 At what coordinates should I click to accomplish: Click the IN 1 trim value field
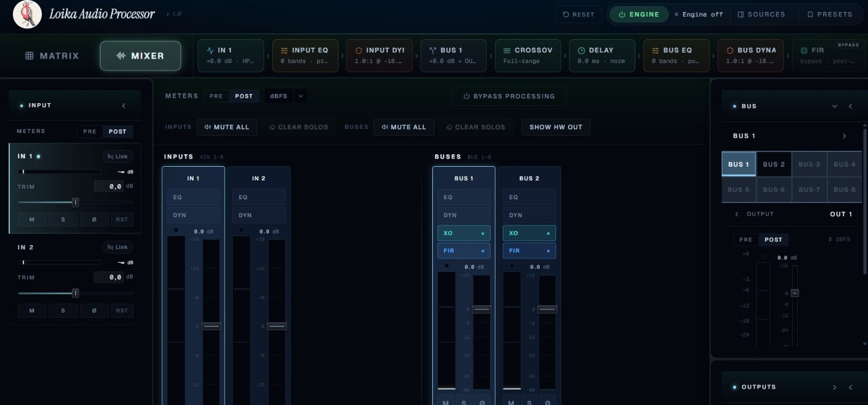[109, 186]
